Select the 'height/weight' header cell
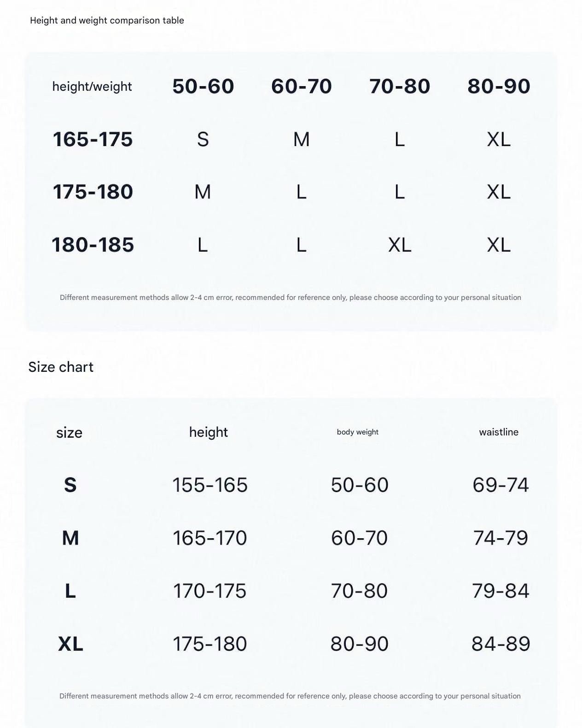582x728 pixels. coord(92,87)
